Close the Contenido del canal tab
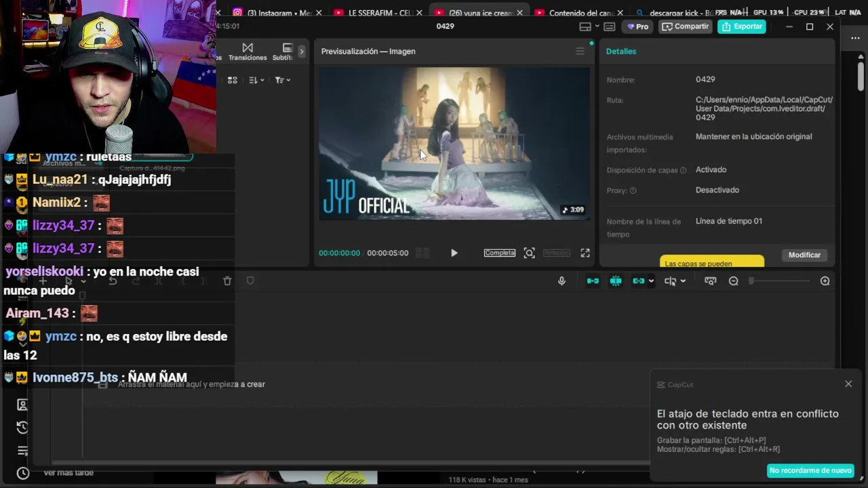Image resolution: width=868 pixels, height=488 pixels. [x=620, y=13]
